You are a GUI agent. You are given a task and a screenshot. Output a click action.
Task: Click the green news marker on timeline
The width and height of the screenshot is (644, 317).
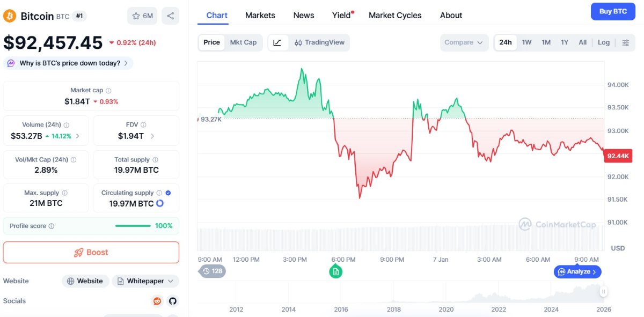click(335, 271)
